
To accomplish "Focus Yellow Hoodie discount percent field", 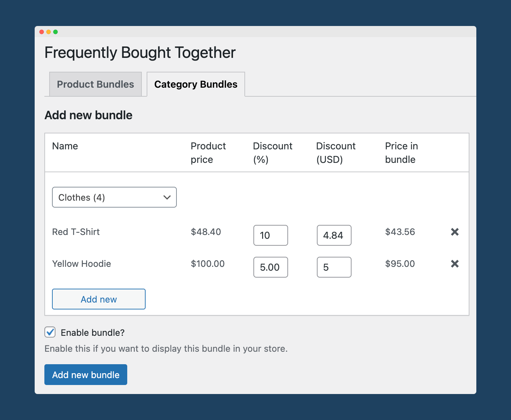I will point(270,267).
